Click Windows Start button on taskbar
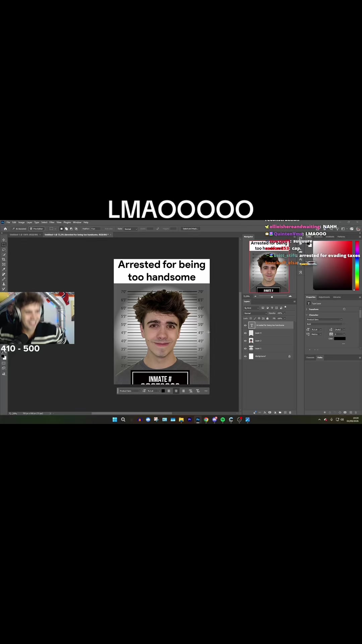The image size is (362, 644). [x=115, y=420]
